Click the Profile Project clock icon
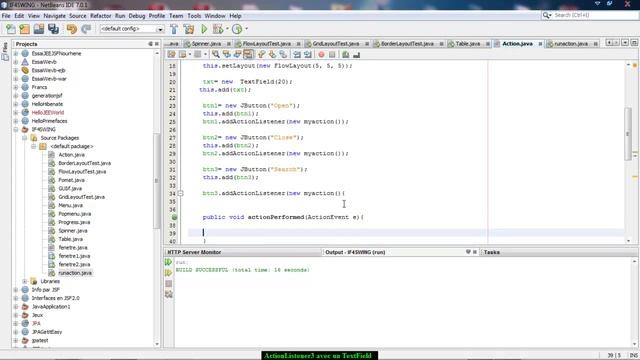Image resolution: width=640 pixels, height=360 pixels. (237, 29)
